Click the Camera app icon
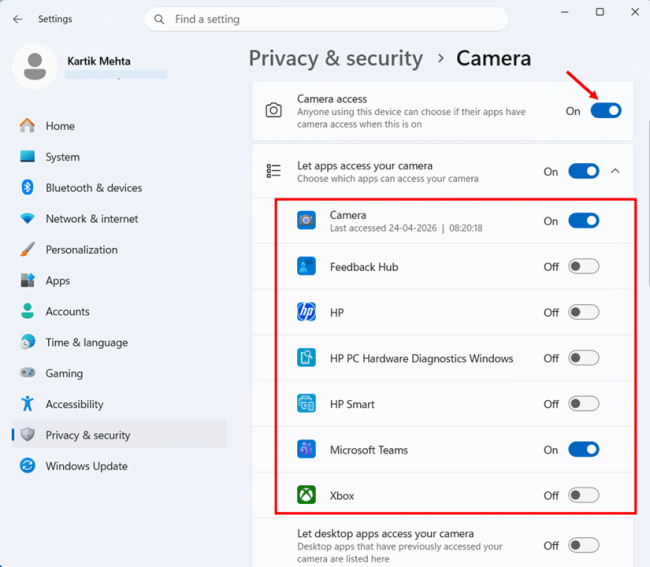The image size is (650, 567). pos(306,220)
